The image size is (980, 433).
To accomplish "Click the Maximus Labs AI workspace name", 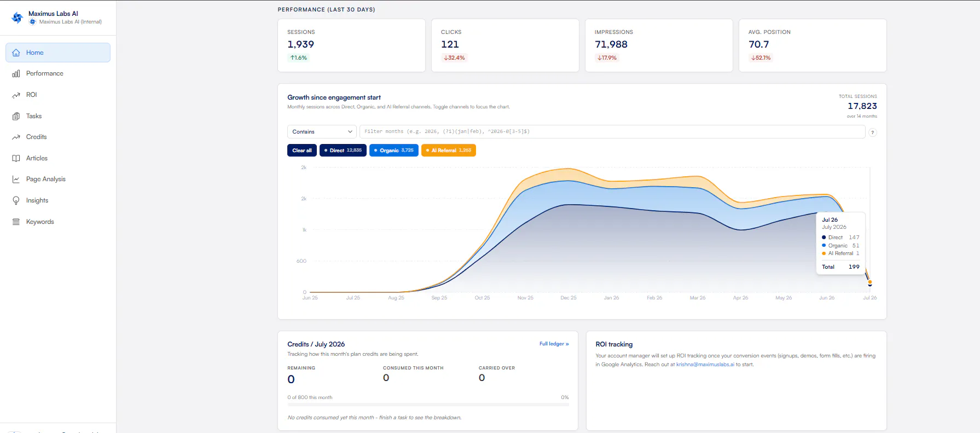I will point(53,14).
